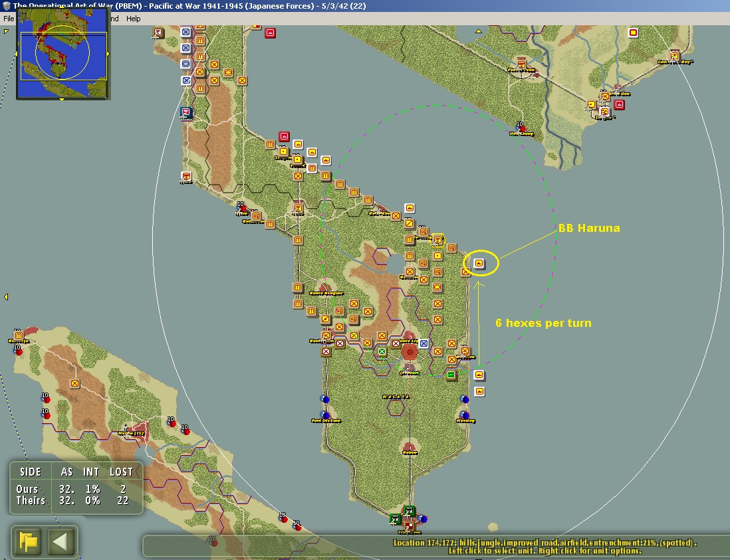Click the 'Ours' row in the results panel
This screenshot has width=730, height=560.
[70, 489]
